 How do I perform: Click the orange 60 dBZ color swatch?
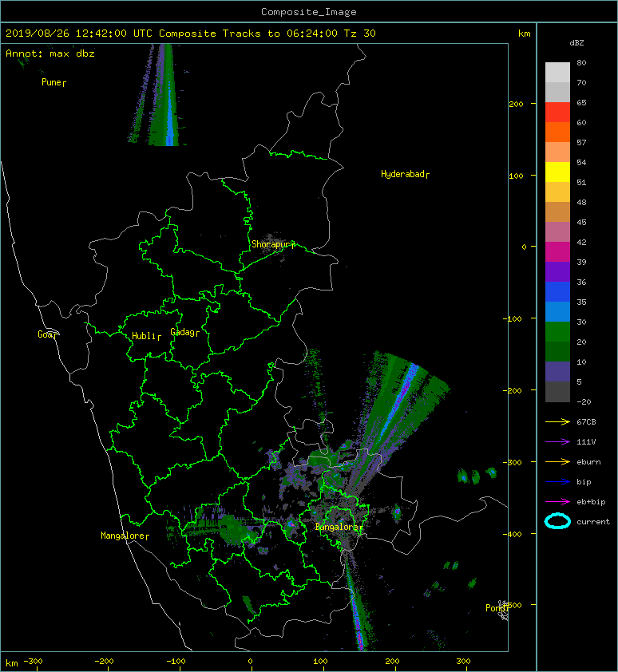coord(557,132)
